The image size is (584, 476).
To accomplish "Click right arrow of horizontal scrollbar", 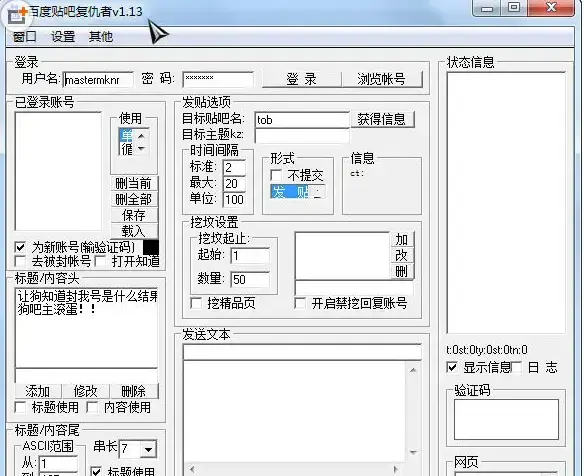I will (395, 469).
